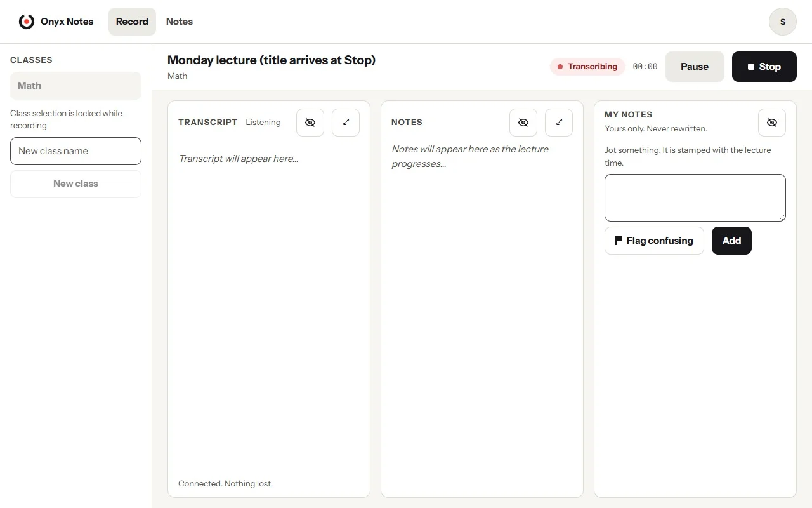Select the Record tab

point(132,22)
